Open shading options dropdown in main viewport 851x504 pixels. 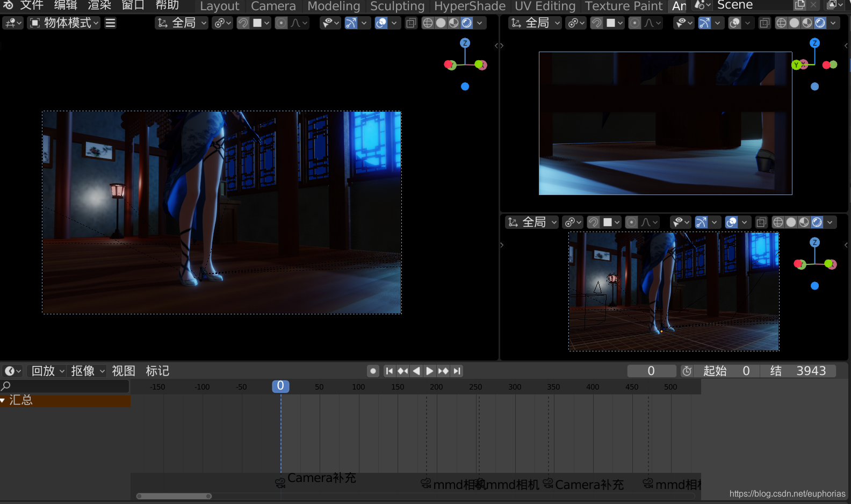tap(480, 23)
